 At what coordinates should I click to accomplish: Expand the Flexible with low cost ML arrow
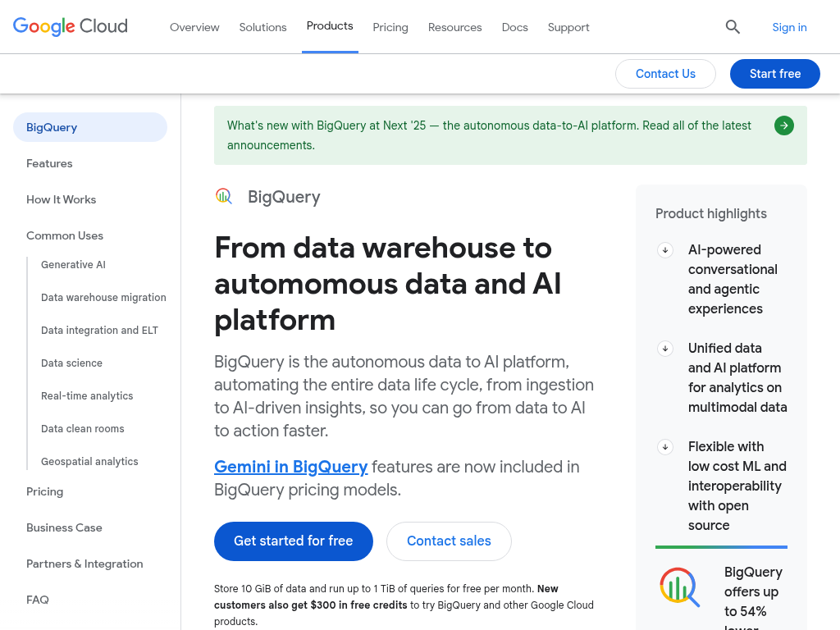coord(664,447)
